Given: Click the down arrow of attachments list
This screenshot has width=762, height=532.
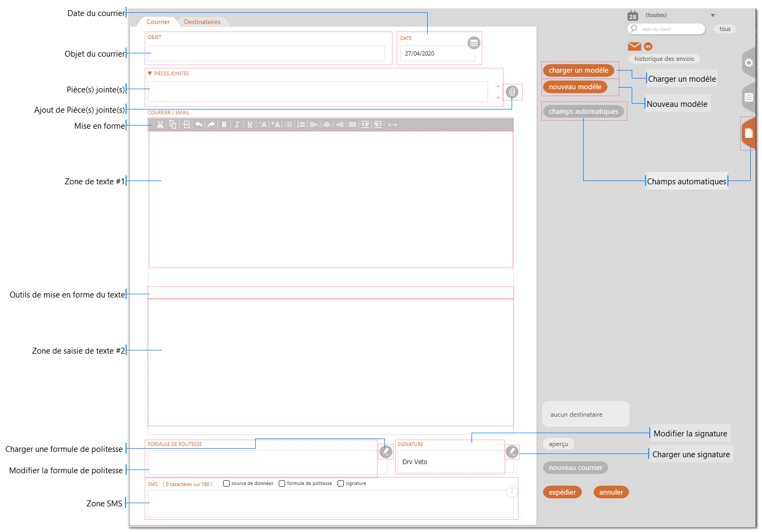Looking at the screenshot, I should tap(498, 98).
